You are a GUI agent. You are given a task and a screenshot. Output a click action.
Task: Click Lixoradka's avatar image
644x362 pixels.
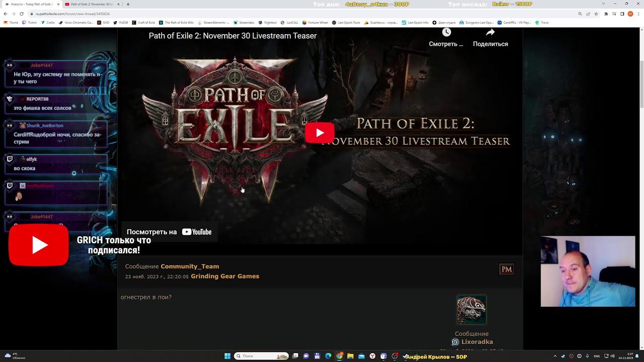pos(471,310)
